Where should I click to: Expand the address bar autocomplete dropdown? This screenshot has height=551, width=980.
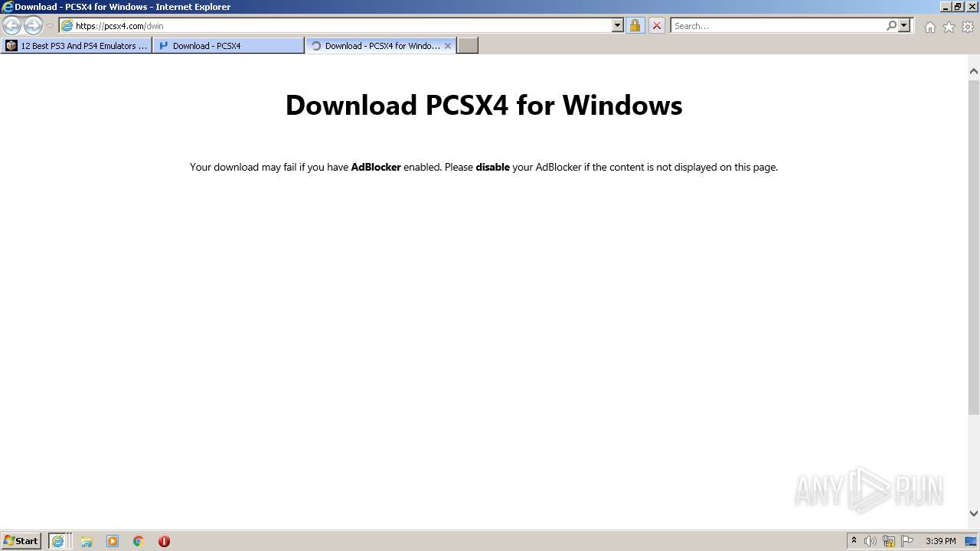(618, 25)
